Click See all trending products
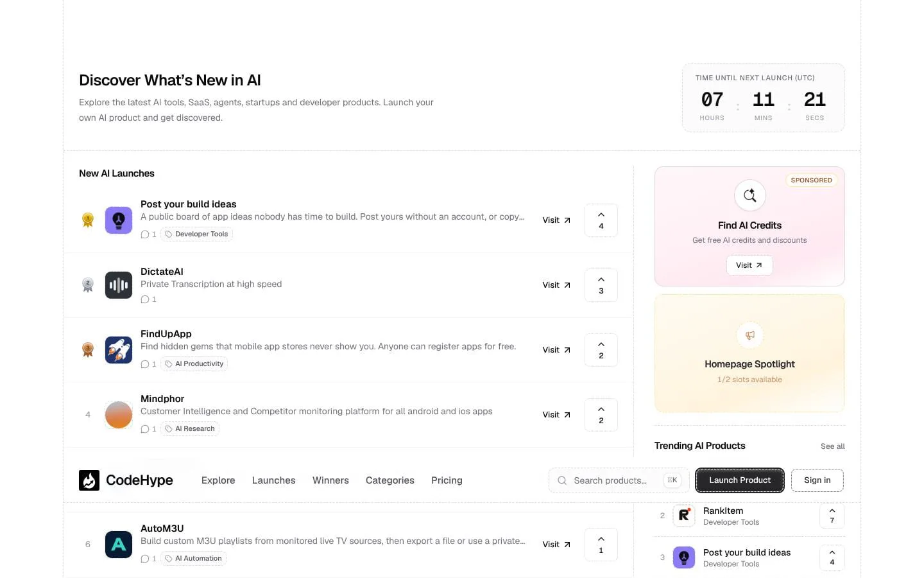This screenshot has width=924, height=578. tap(833, 446)
